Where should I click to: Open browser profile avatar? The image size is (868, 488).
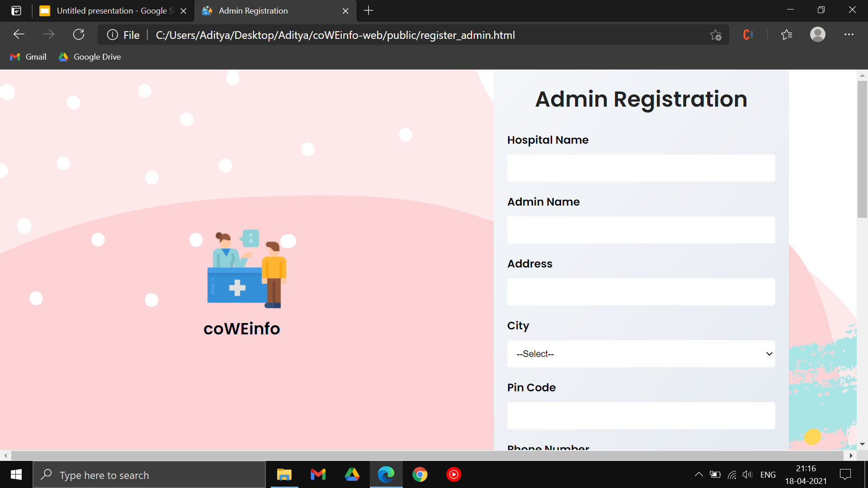pyautogui.click(x=817, y=35)
